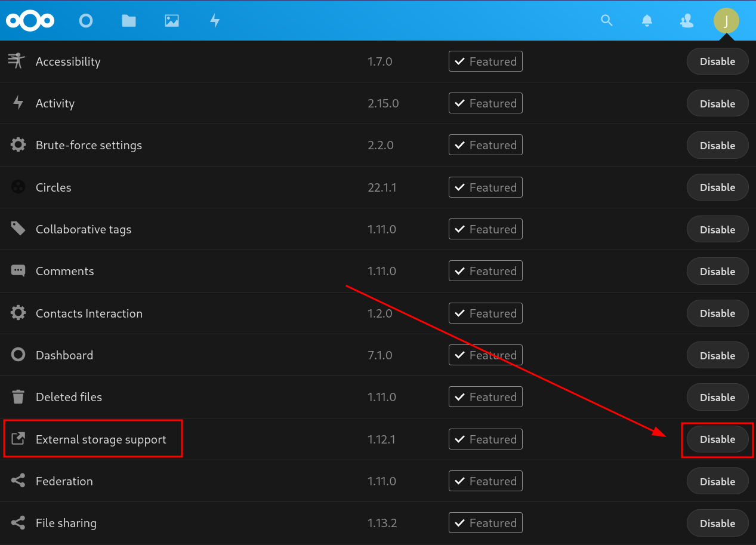Disable the File sharing app
756x545 pixels.
coord(717,523)
